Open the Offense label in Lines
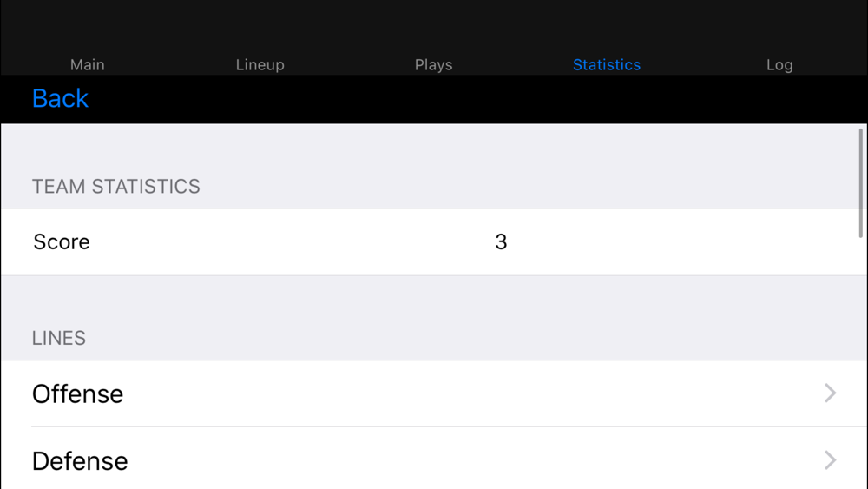868x489 pixels. click(x=77, y=393)
